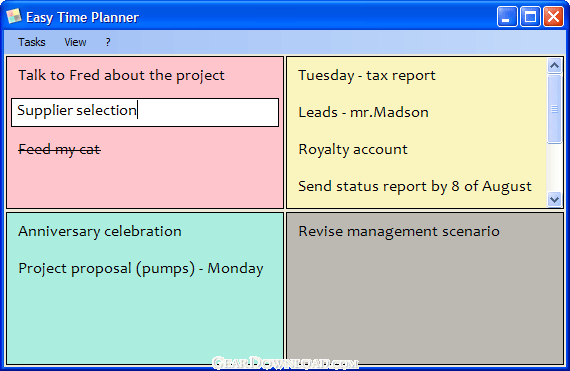Select the Revise management scenario task
570x371 pixels.
point(399,231)
